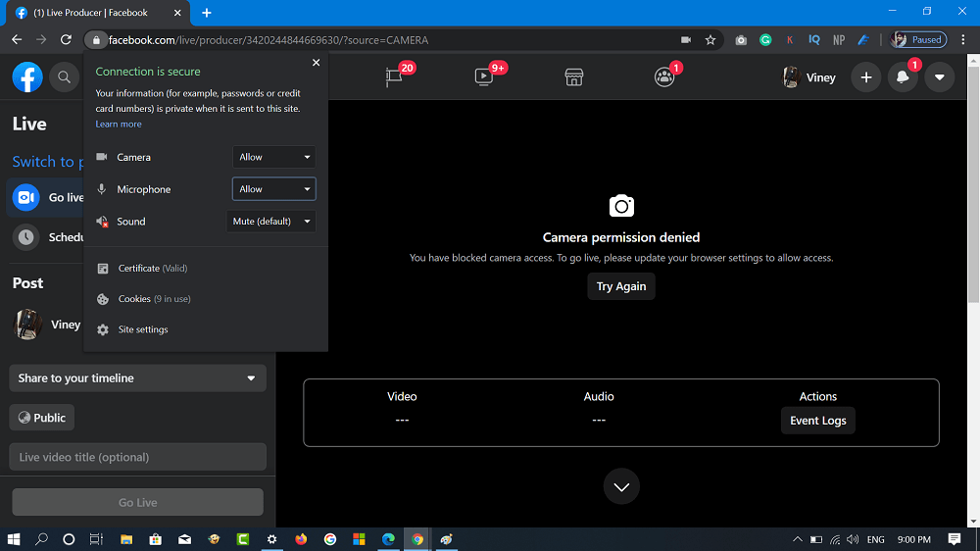Image resolution: width=980 pixels, height=551 pixels.
Task: Click the camera screenshot extension icon
Action: tap(741, 40)
